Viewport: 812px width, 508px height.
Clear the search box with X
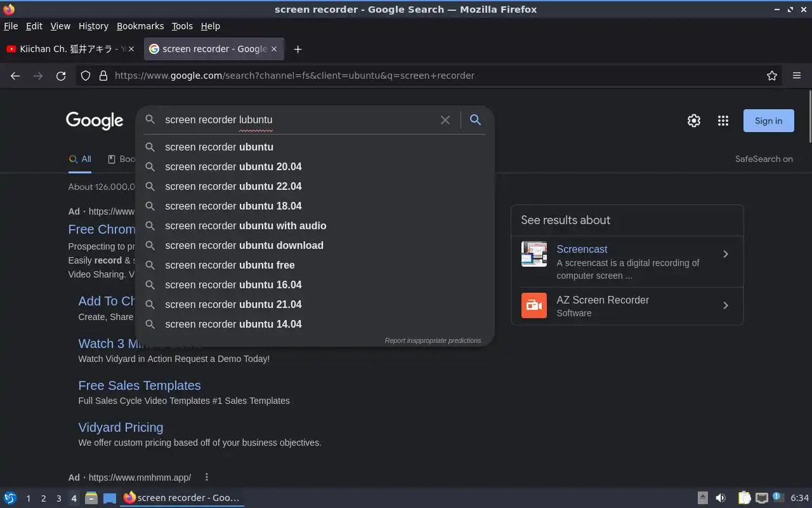pyautogui.click(x=445, y=120)
